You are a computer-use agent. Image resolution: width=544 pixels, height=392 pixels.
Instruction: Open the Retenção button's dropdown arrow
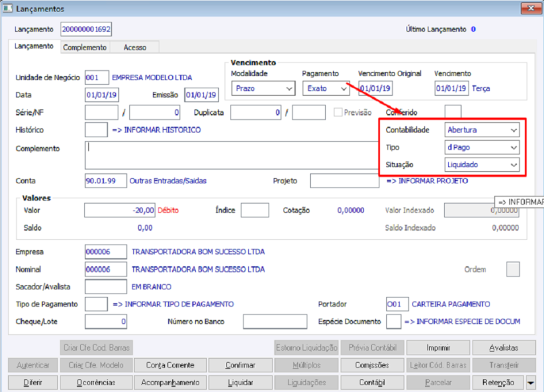[530, 382]
